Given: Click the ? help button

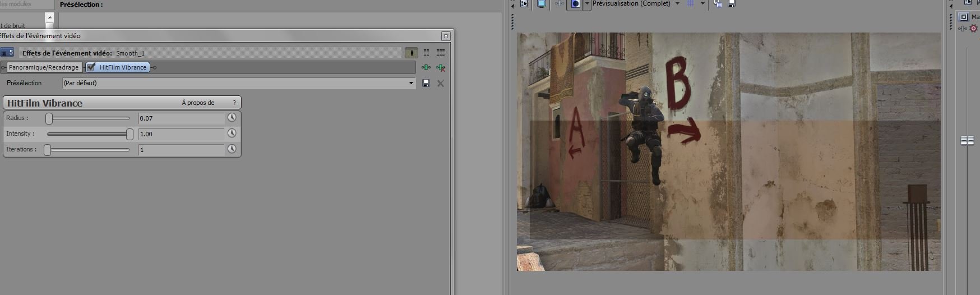Looking at the screenshot, I should pyautogui.click(x=234, y=103).
